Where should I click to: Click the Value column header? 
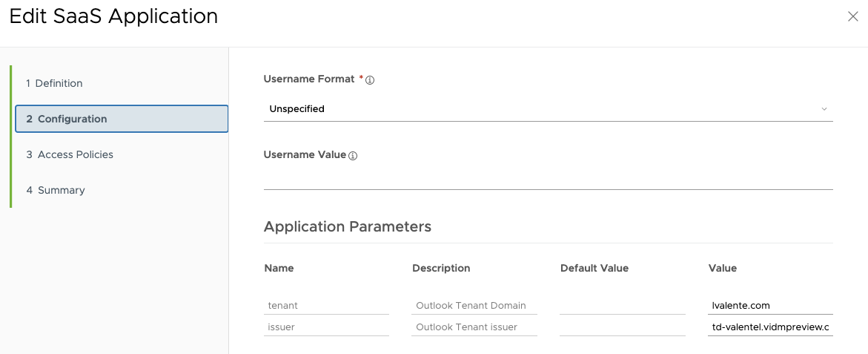pos(723,268)
